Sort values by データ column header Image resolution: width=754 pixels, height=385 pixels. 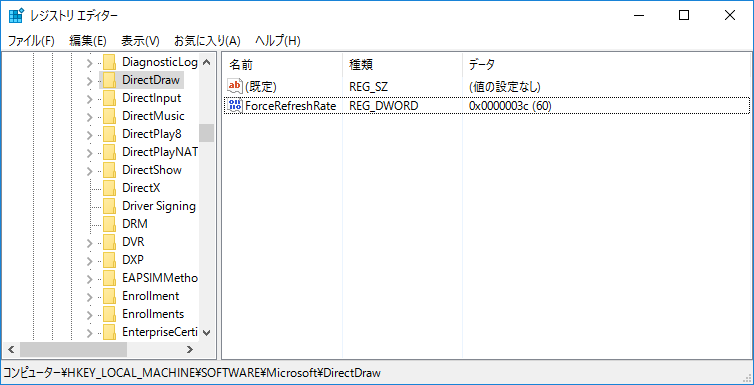pos(607,64)
